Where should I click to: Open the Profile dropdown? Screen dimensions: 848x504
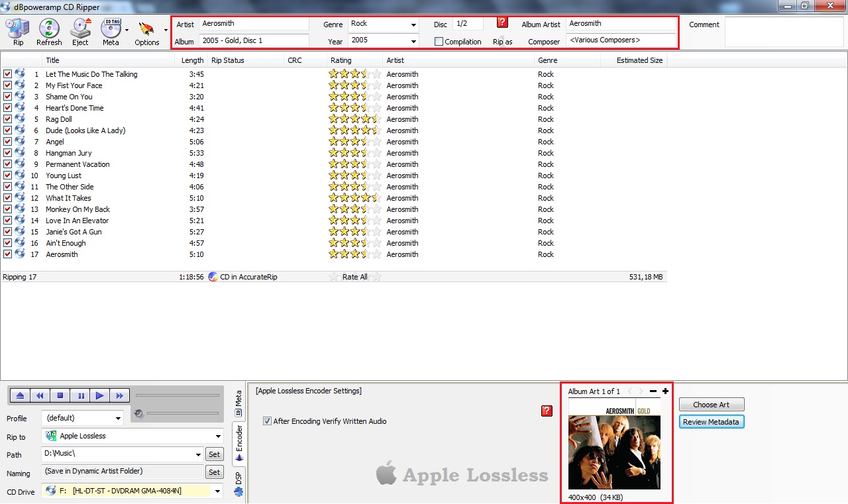point(118,418)
